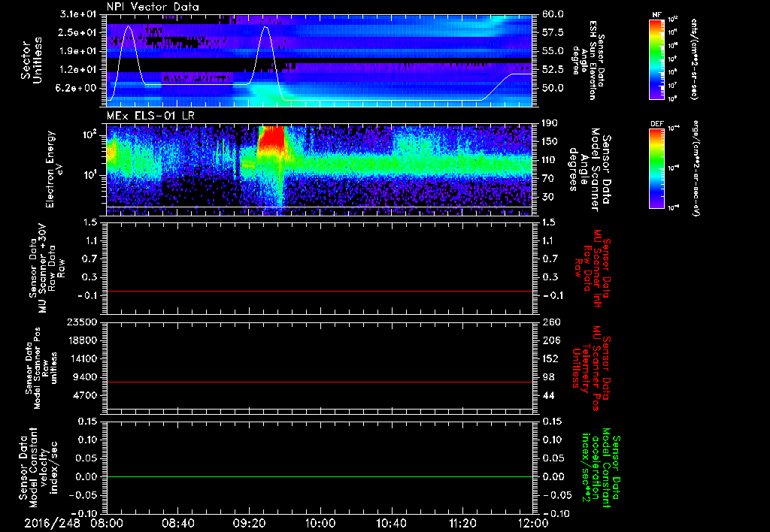The height and width of the screenshot is (532, 770).
Task: Click the MEx ELS-01 LR panel title
Action: point(151,116)
